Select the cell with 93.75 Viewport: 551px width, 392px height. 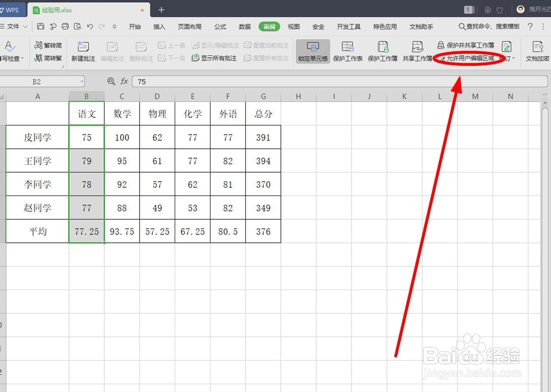(122, 231)
